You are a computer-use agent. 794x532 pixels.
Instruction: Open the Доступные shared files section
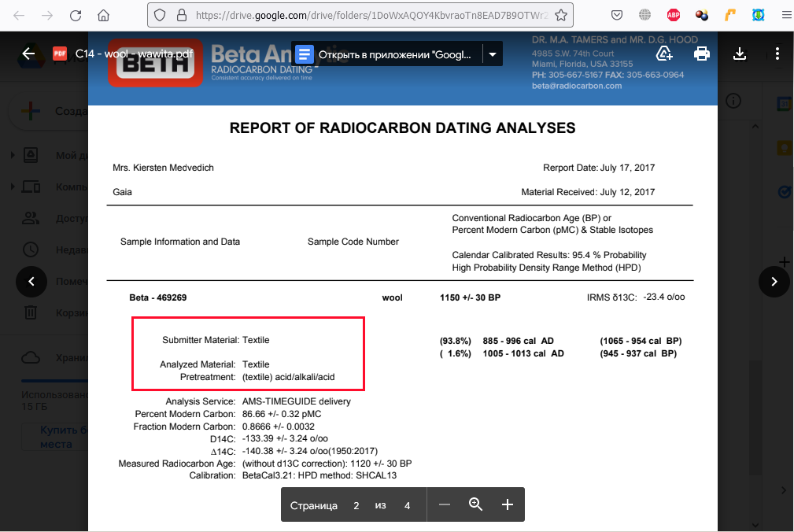54,218
